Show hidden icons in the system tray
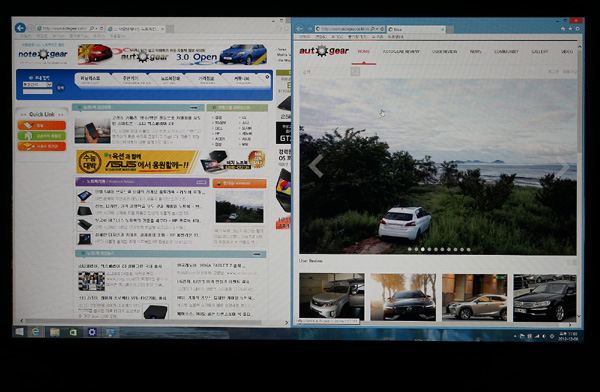600x392 pixels. pos(515,336)
